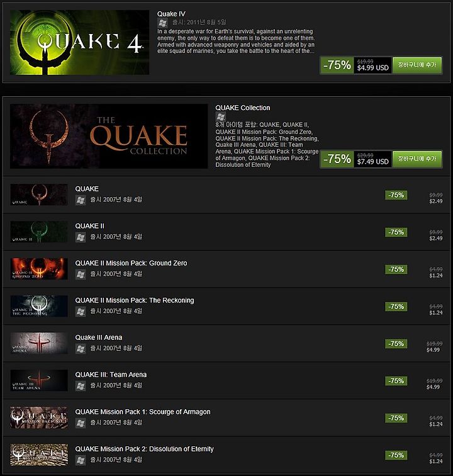The image size is (453, 476).
Task: Click the -75% badge in Ground Zero row
Action: pos(396,269)
